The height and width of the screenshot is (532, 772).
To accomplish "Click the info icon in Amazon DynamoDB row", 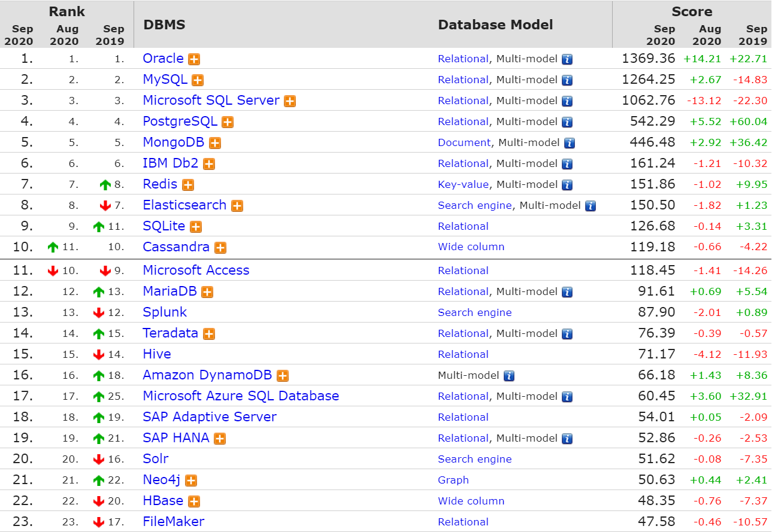I will pos(509,376).
